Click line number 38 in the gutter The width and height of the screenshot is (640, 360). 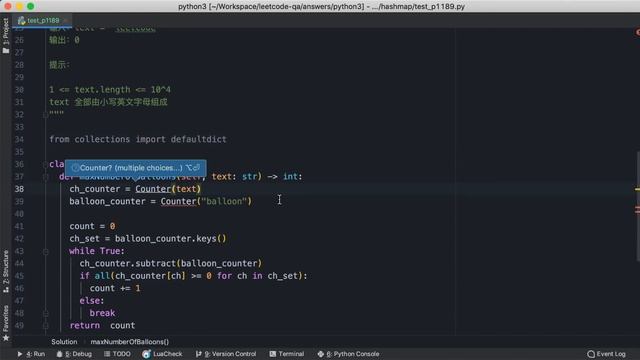pos(19,189)
